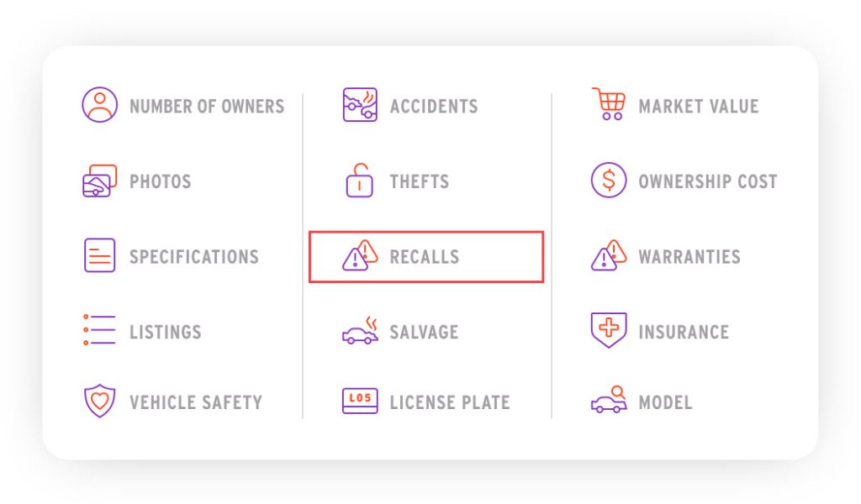Image resolution: width=861 pixels, height=504 pixels.
Task: Click the Model car search icon
Action: tap(609, 399)
